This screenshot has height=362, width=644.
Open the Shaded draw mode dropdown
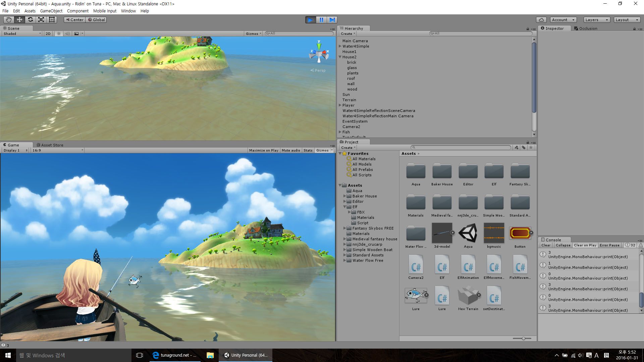pos(22,34)
